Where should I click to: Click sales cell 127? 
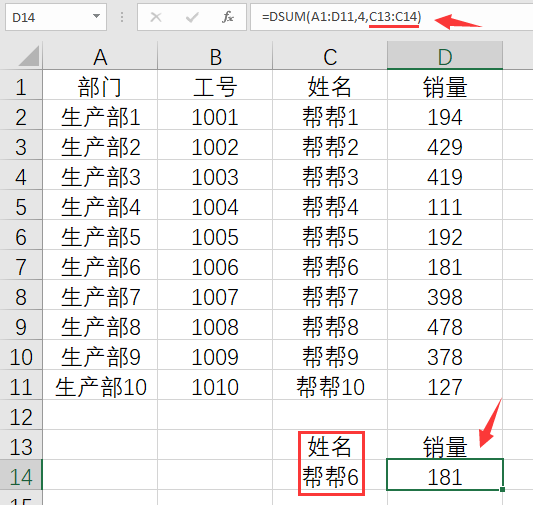pos(445,385)
